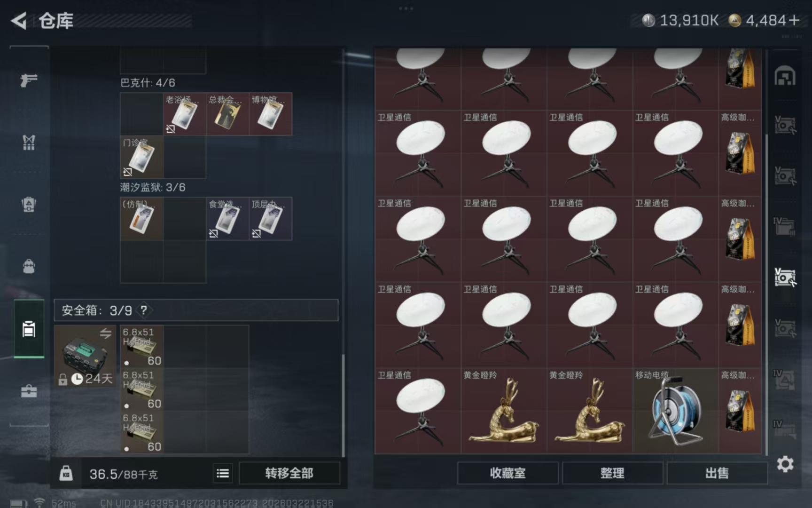This screenshot has width=812, height=508.
Task: Click the inventory scrollbar on left panel
Action: pyautogui.click(x=343, y=405)
